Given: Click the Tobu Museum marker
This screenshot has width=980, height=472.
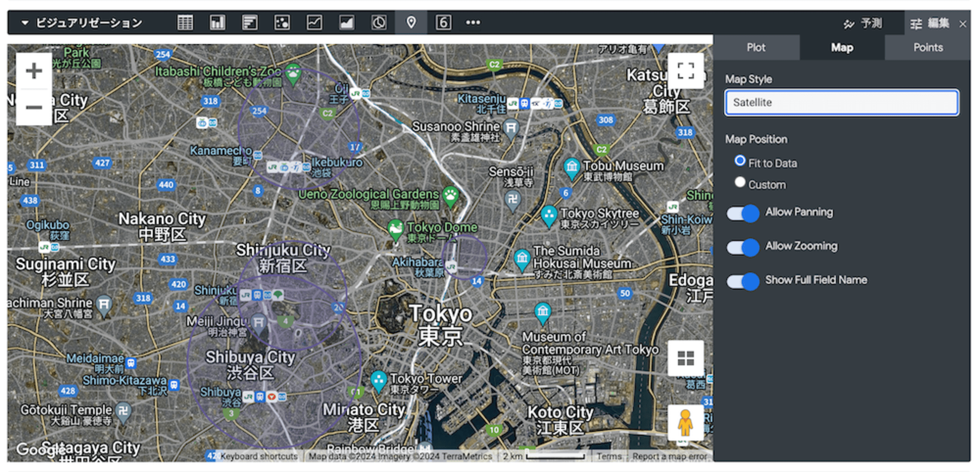Looking at the screenshot, I should (572, 168).
